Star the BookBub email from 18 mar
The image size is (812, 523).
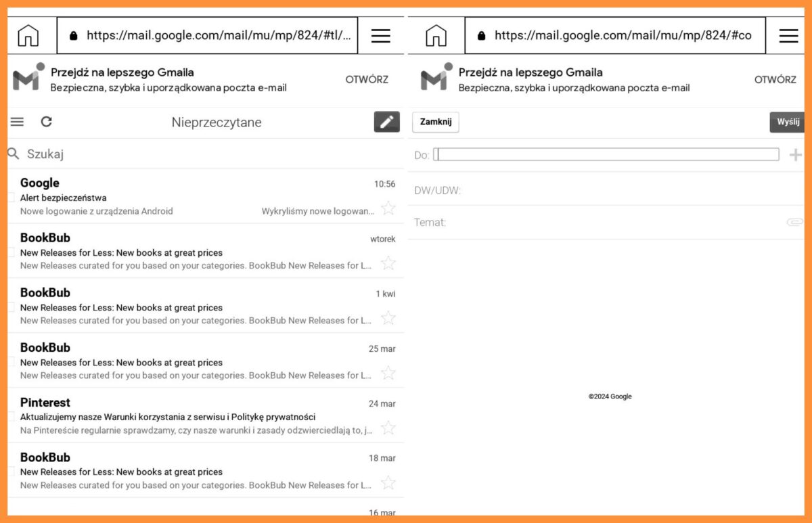coord(388,482)
